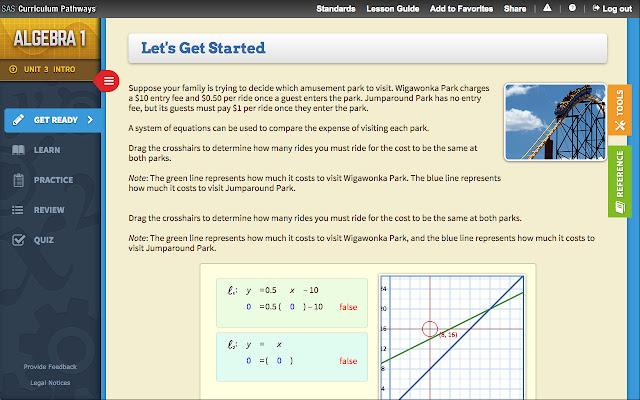Open the Lesson Guide link
640x400 pixels.
tap(393, 9)
